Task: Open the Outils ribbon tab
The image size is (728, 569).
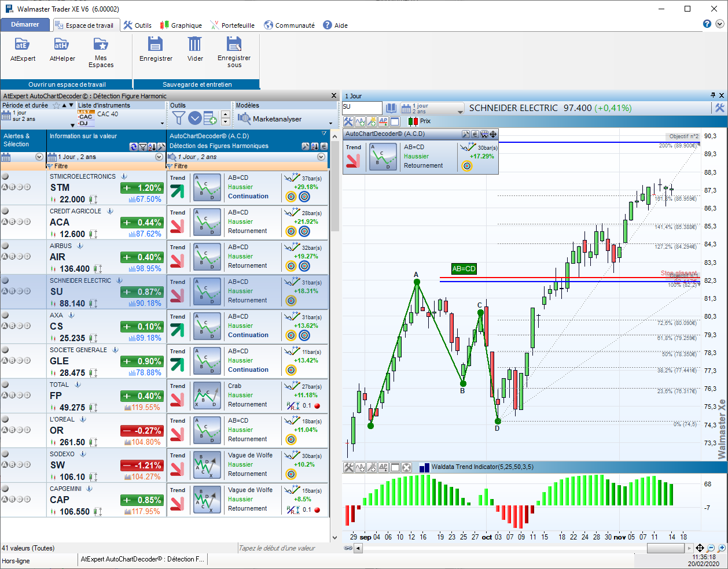Action: pos(138,25)
